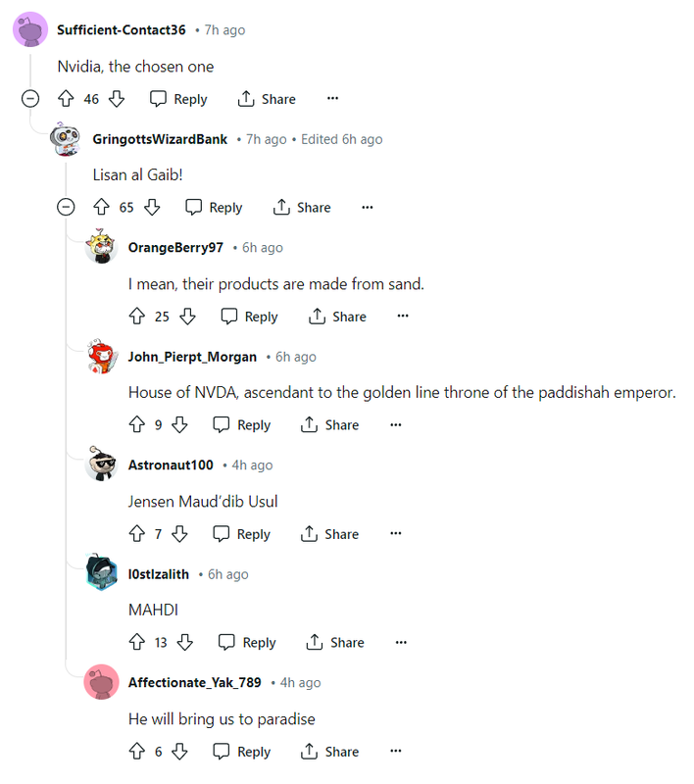The image size is (694, 784).
Task: Open more options on the MAHDI comment
Action: (x=401, y=642)
